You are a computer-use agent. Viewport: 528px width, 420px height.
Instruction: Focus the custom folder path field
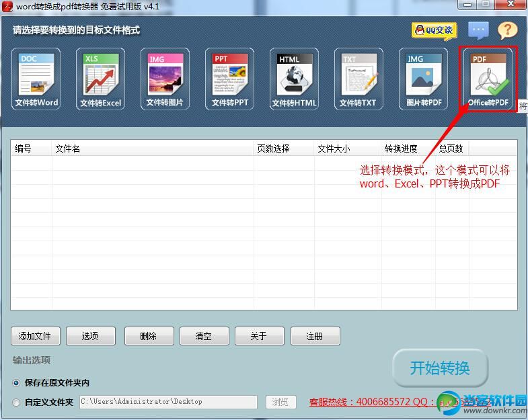168,402
